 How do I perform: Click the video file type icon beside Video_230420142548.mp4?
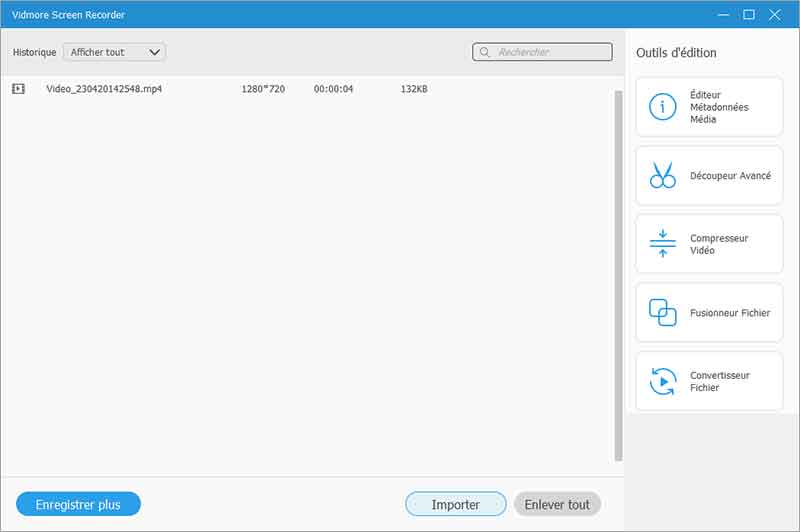18,89
